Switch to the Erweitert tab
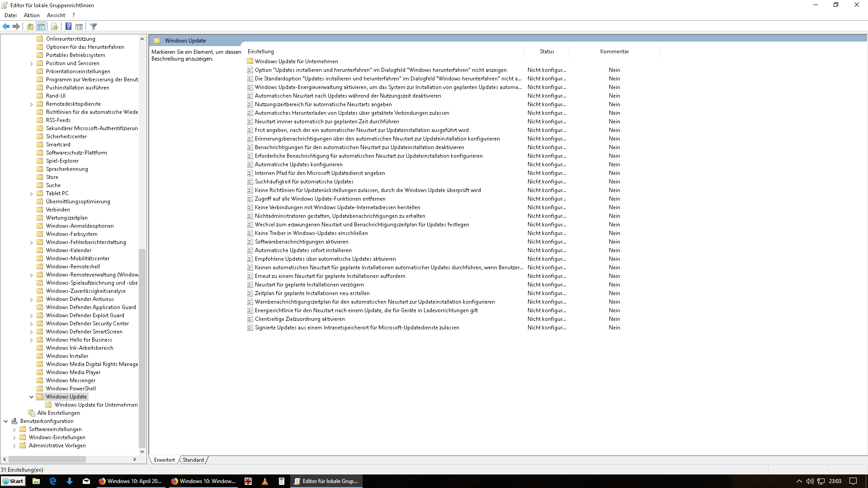This screenshot has height=488, width=868. point(165,460)
